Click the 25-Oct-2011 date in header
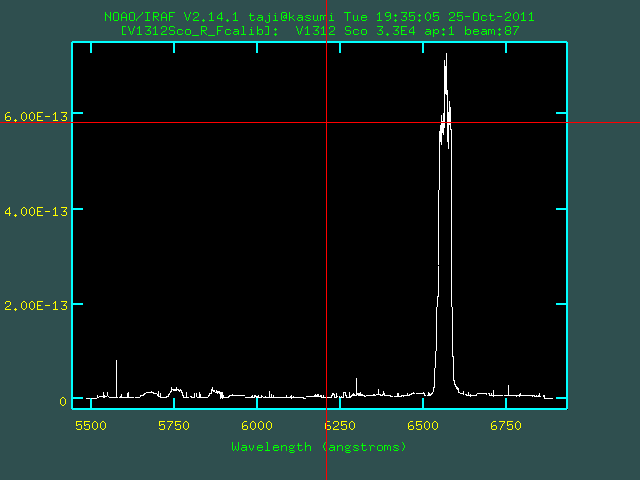The width and height of the screenshot is (640, 480). point(491,17)
